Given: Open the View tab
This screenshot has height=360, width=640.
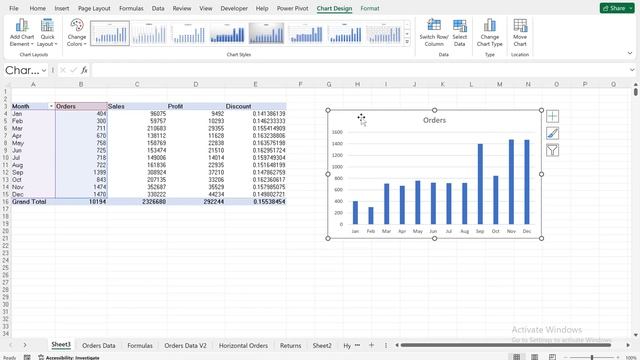Looking at the screenshot, I should (206, 8).
